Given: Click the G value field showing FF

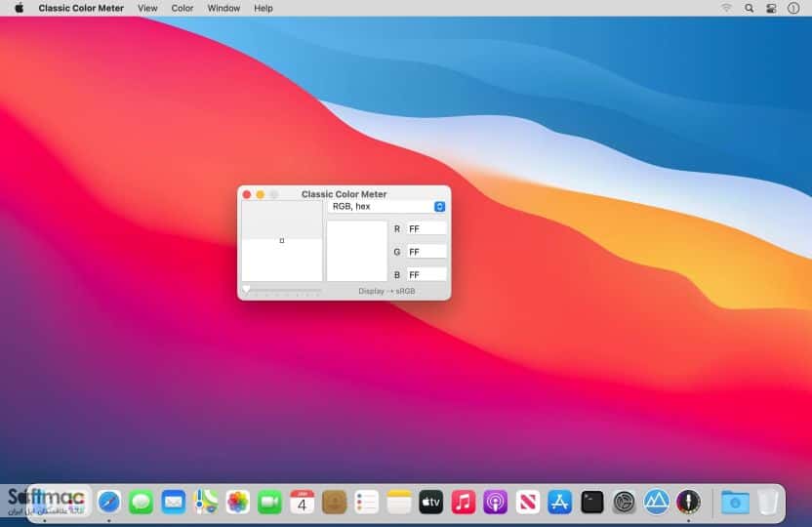Looking at the screenshot, I should pos(426,252).
